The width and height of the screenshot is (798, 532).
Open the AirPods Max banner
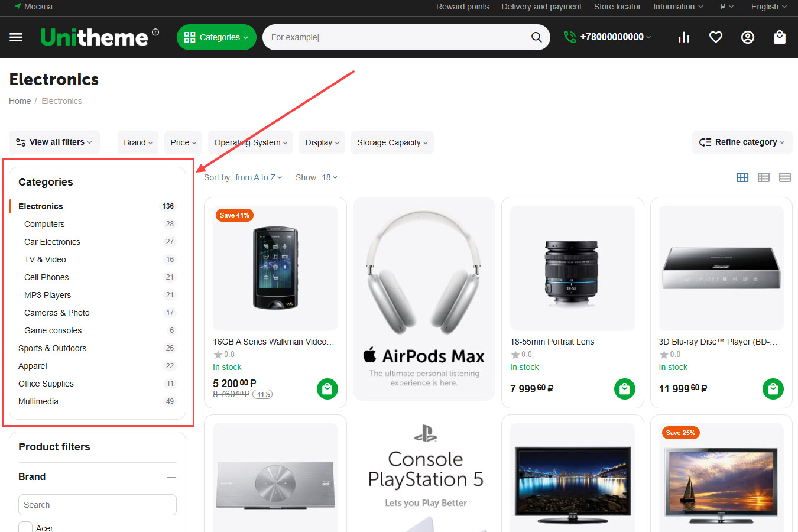pyautogui.click(x=424, y=299)
